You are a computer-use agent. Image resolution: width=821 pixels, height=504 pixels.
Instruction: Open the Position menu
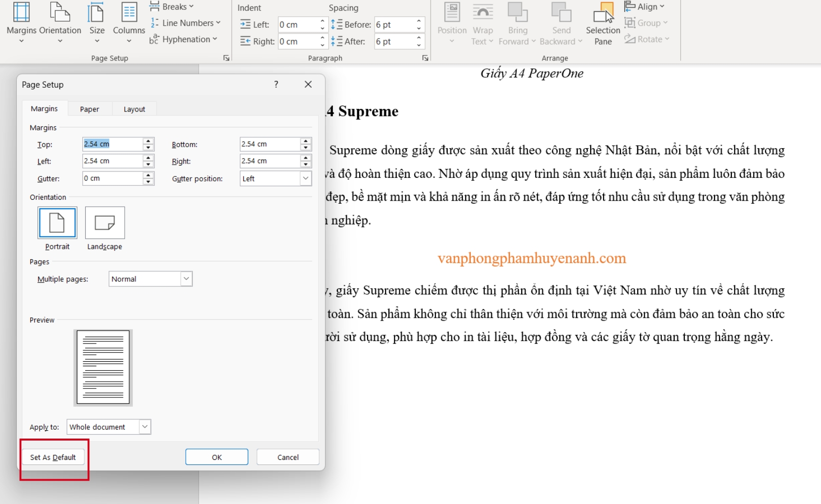(x=452, y=23)
